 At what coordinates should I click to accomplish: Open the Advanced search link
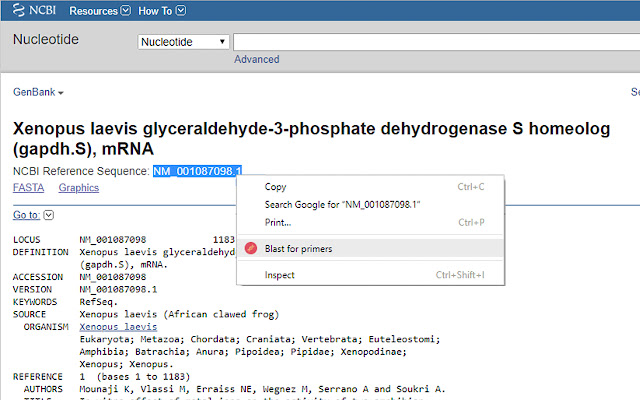coord(257,59)
